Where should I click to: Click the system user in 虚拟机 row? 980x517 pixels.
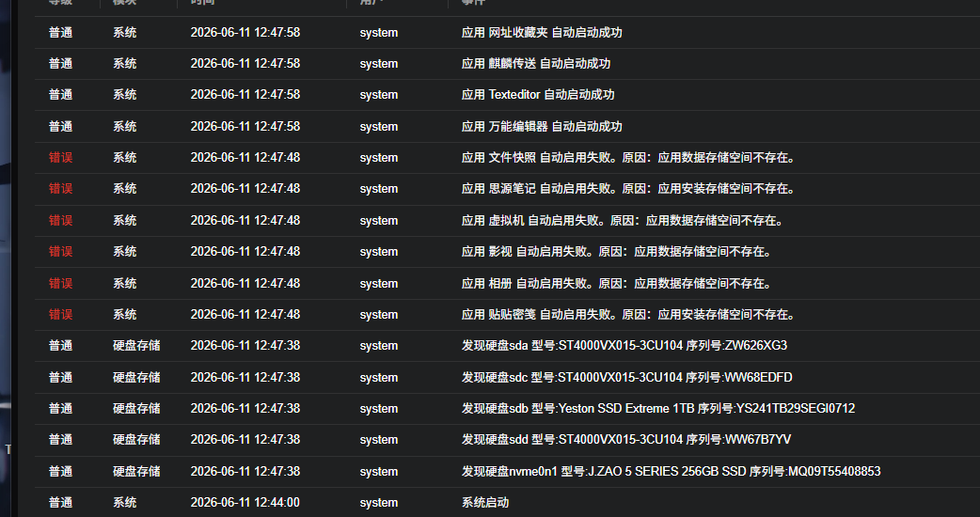(379, 220)
